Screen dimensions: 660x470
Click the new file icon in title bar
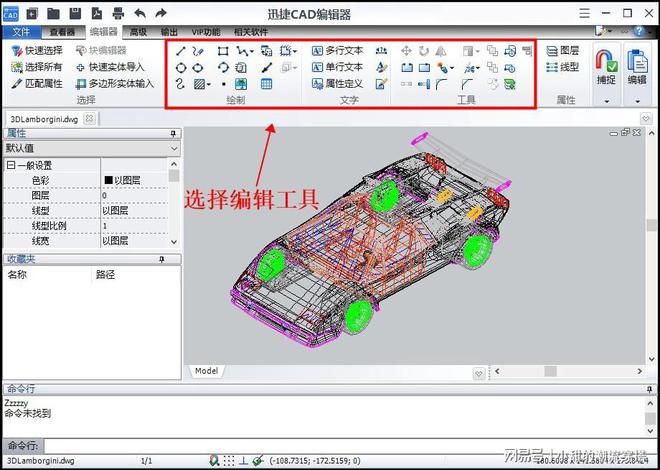[x=32, y=14]
